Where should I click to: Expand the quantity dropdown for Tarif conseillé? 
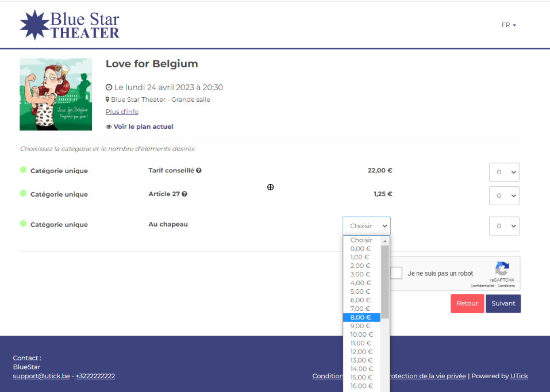tap(504, 172)
